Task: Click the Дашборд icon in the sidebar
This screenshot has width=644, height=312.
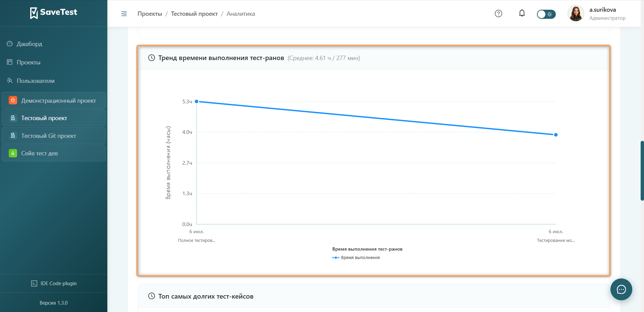Action: pyautogui.click(x=10, y=44)
